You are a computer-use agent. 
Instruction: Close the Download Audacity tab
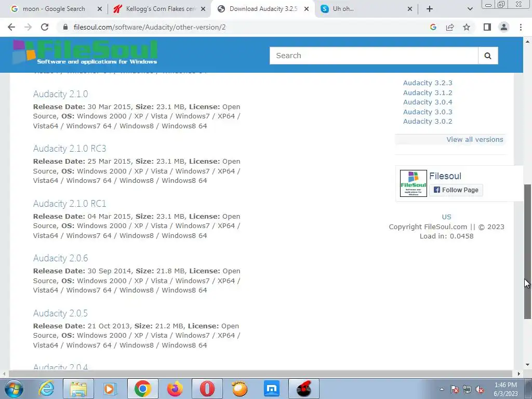(x=307, y=9)
